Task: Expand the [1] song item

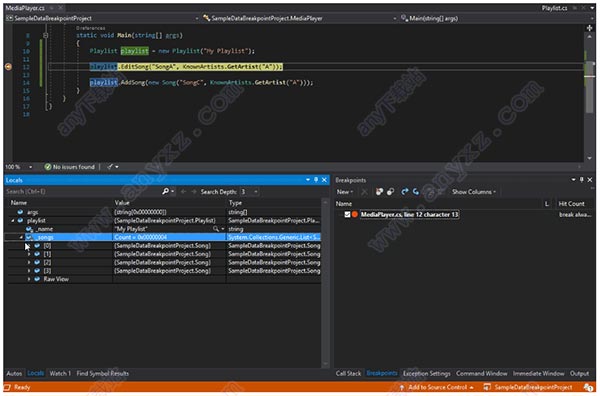Action: tap(29, 254)
